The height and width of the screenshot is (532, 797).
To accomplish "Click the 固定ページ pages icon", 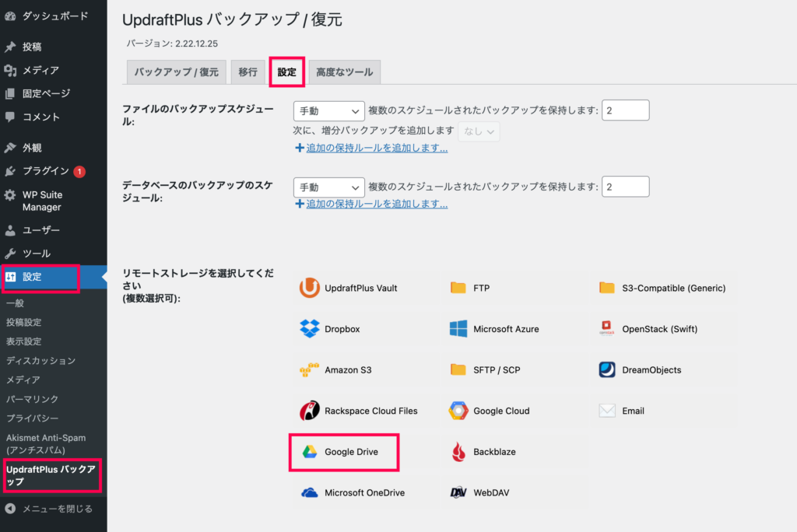I will [x=10, y=93].
